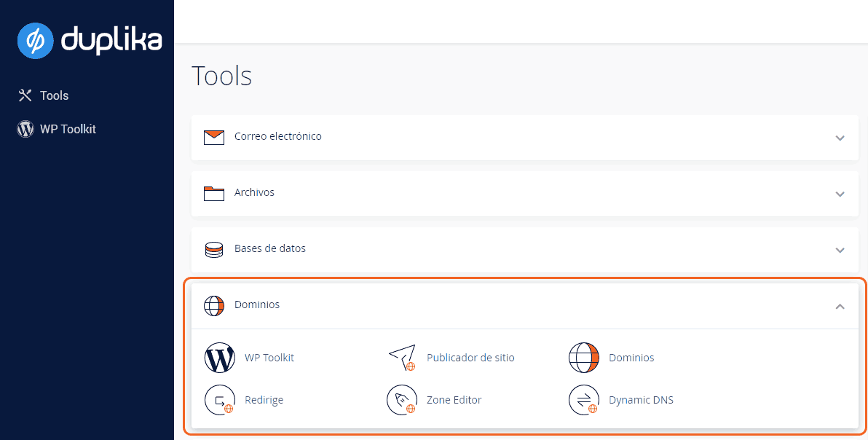This screenshot has height=440, width=868.
Task: Click the Dynamic DNS arrows icon
Action: click(x=583, y=400)
